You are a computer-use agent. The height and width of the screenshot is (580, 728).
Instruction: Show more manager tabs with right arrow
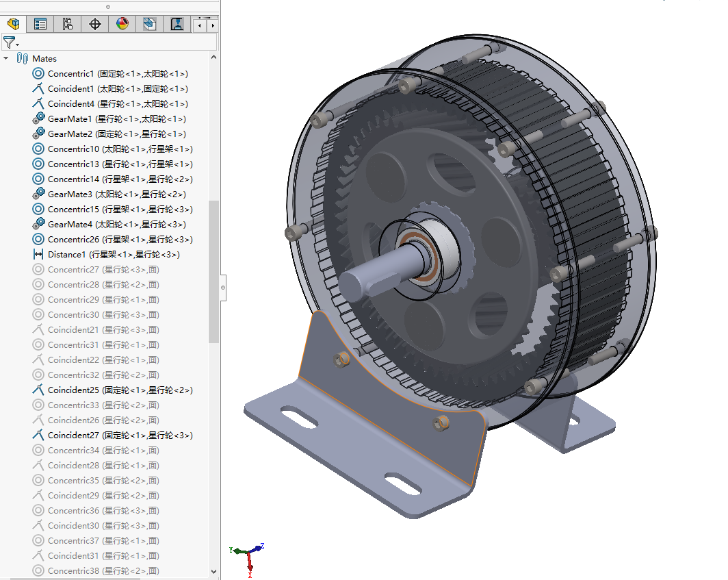[x=213, y=25]
